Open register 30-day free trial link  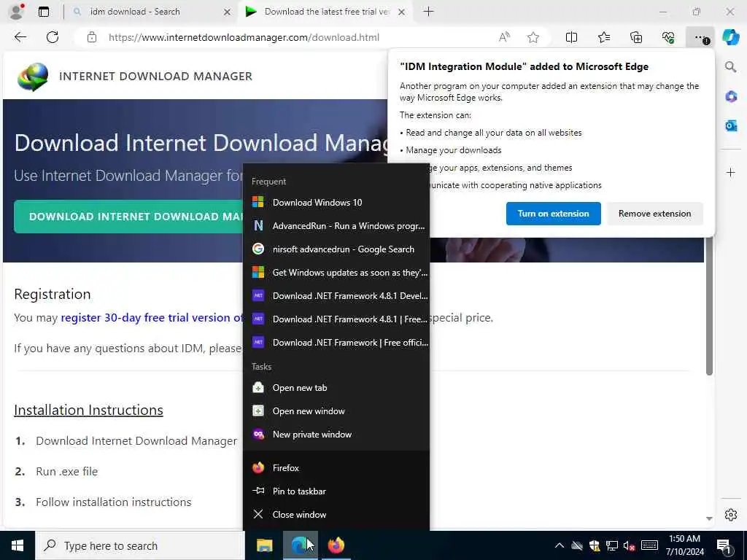click(x=152, y=318)
